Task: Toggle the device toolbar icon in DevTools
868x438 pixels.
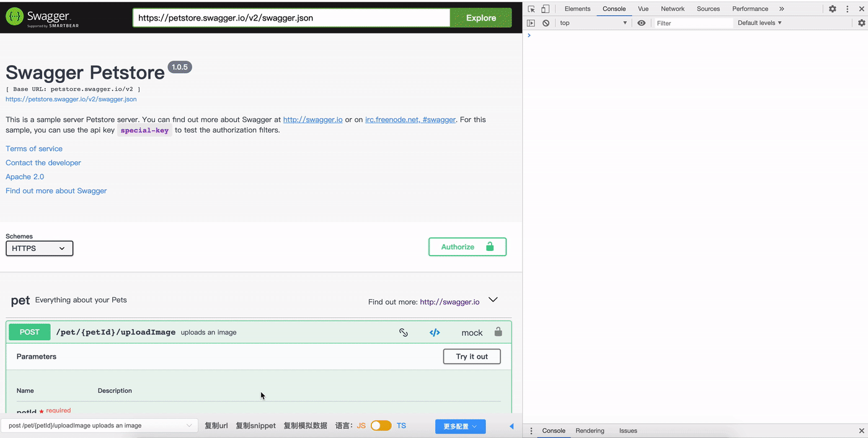Action: click(545, 9)
